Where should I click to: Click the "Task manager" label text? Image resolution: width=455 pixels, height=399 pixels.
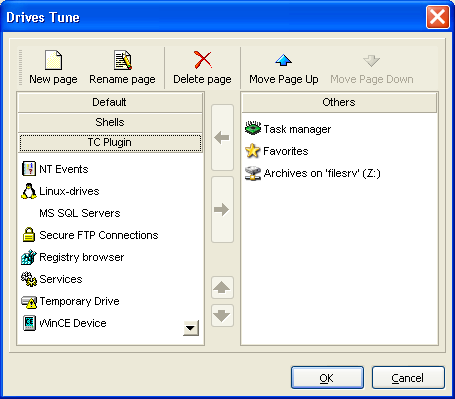coord(297,129)
